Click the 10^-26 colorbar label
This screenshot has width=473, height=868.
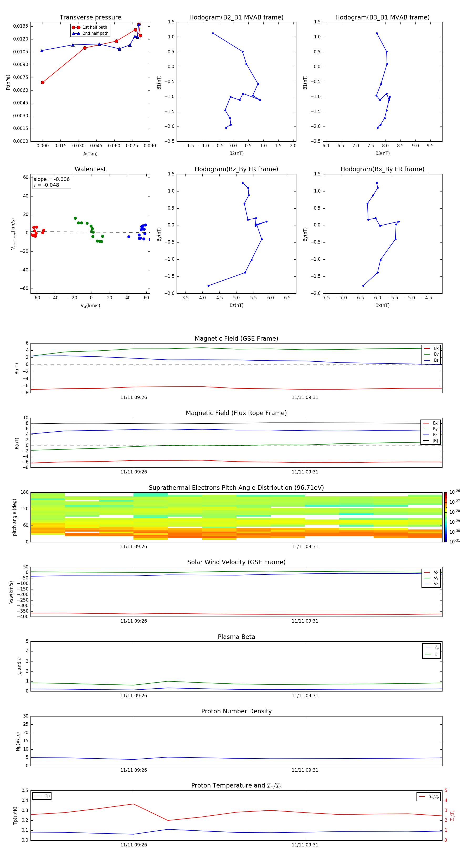(x=455, y=492)
